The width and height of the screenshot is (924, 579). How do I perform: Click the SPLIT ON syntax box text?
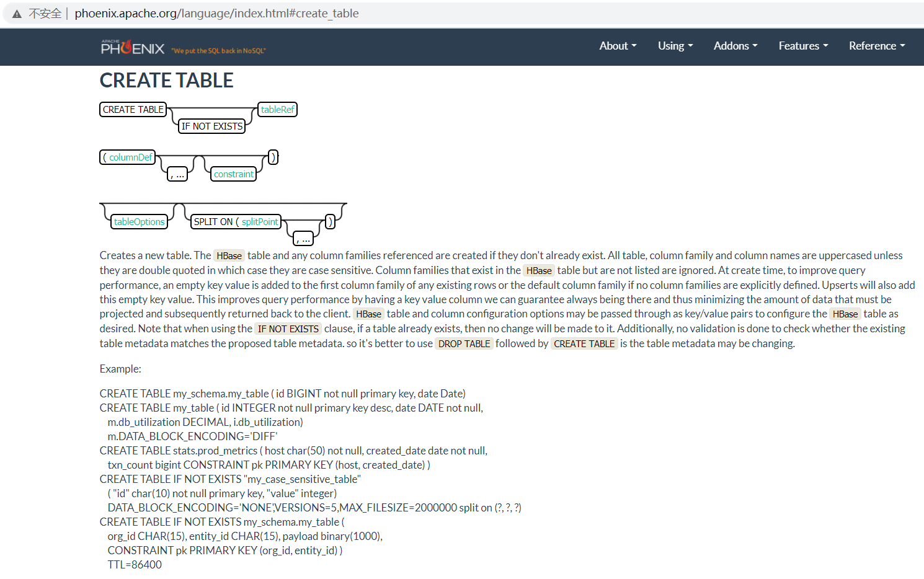[x=216, y=222]
